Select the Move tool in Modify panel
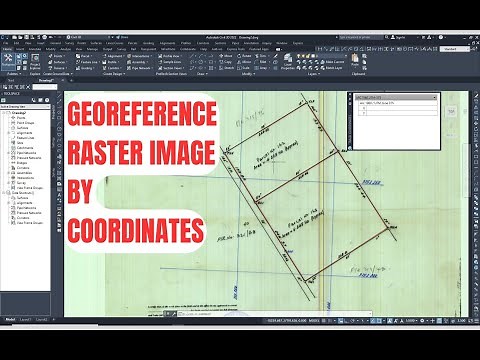This screenshot has width=480, height=360. click(x=226, y=56)
